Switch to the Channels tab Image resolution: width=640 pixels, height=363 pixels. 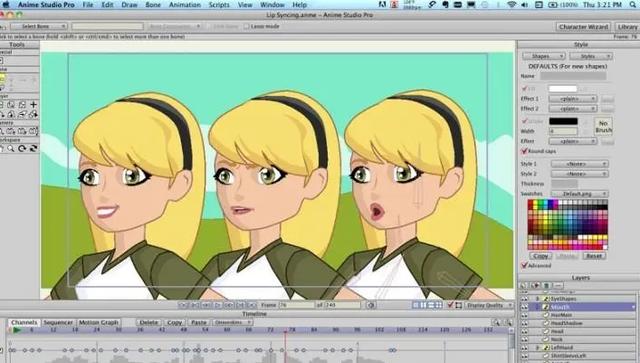click(24, 322)
